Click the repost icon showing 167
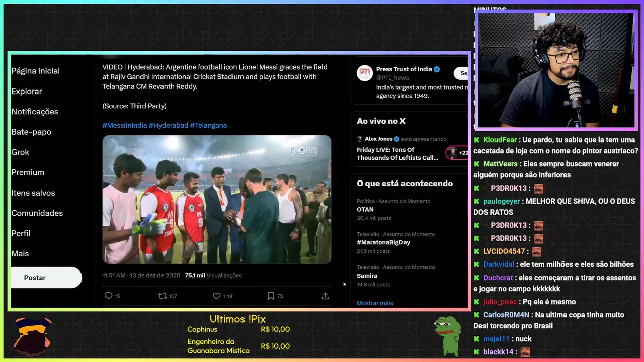 click(163, 296)
